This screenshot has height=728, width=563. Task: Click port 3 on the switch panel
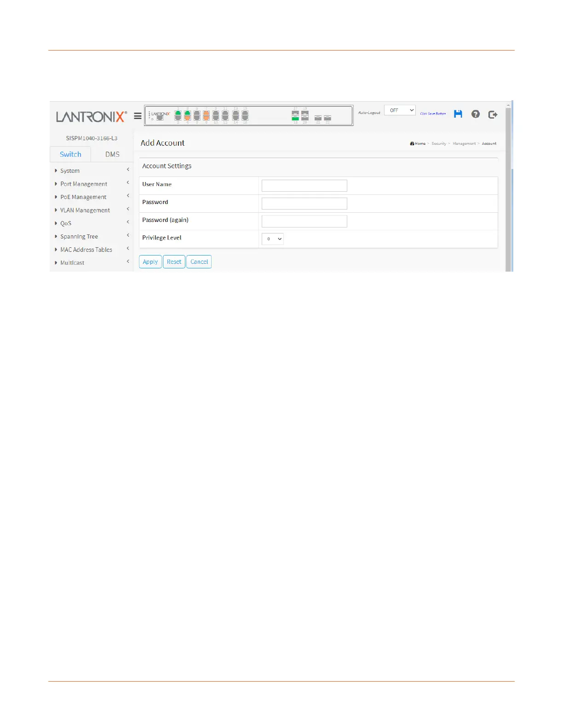[x=187, y=113]
